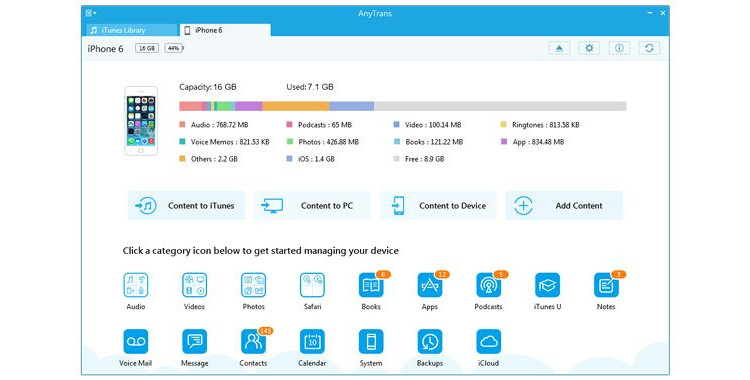
Task: Click the gray Free segment in storage bar
Action: 500,106
